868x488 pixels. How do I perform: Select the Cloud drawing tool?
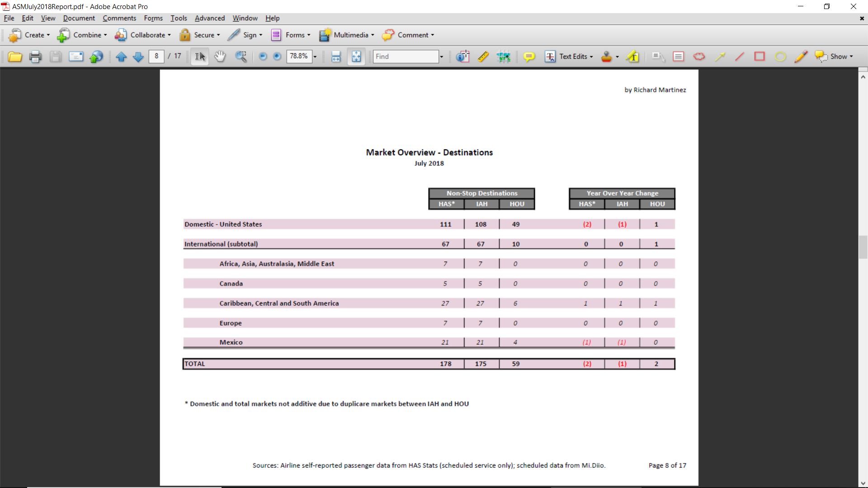(699, 56)
